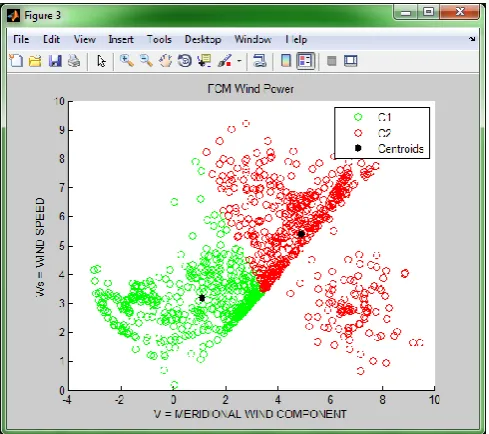Screen dimensions: 489x434
Task: Click the green circle marker in legend
Action: (x=358, y=117)
